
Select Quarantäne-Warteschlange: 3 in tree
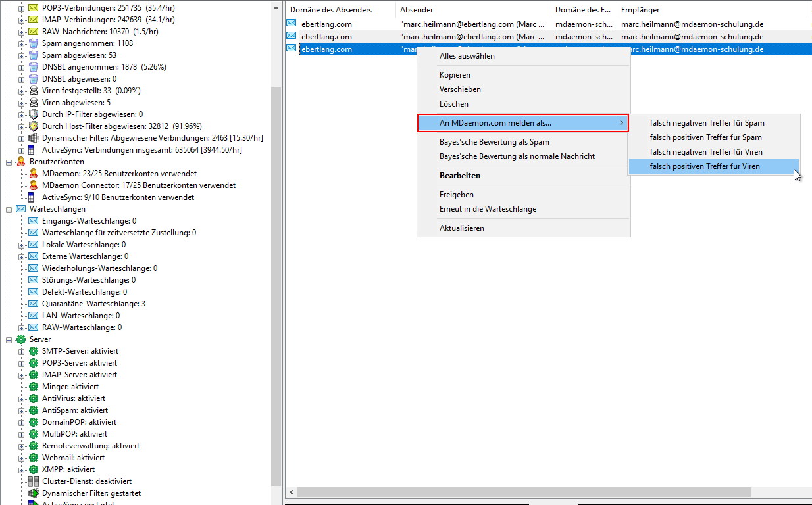point(93,304)
